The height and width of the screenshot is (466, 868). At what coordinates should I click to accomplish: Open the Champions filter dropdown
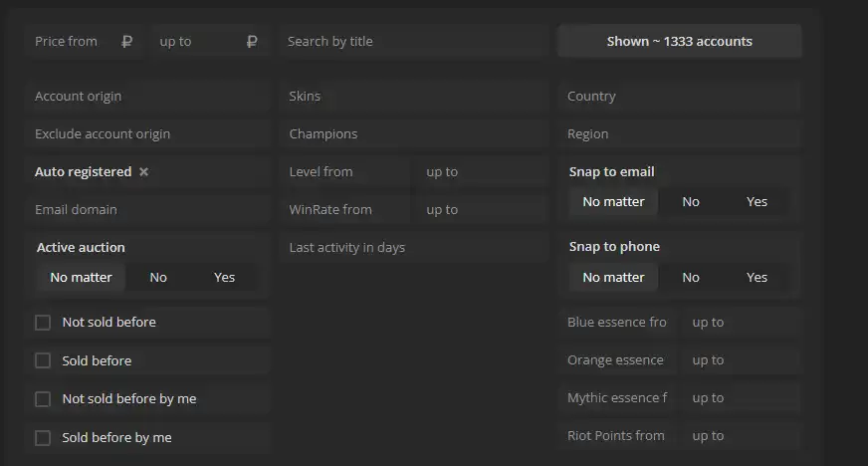[413, 134]
